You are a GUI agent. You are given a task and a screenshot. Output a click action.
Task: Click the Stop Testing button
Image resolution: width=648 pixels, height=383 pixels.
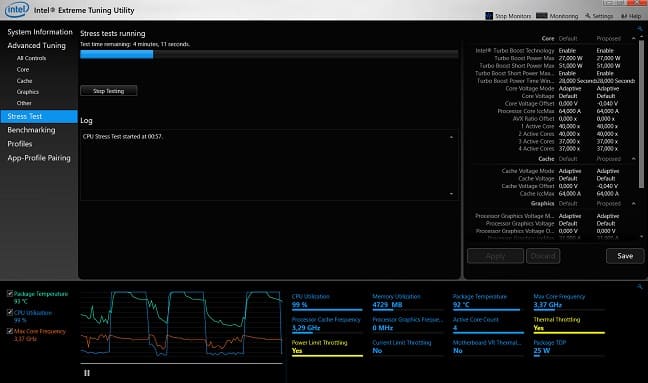click(x=109, y=91)
